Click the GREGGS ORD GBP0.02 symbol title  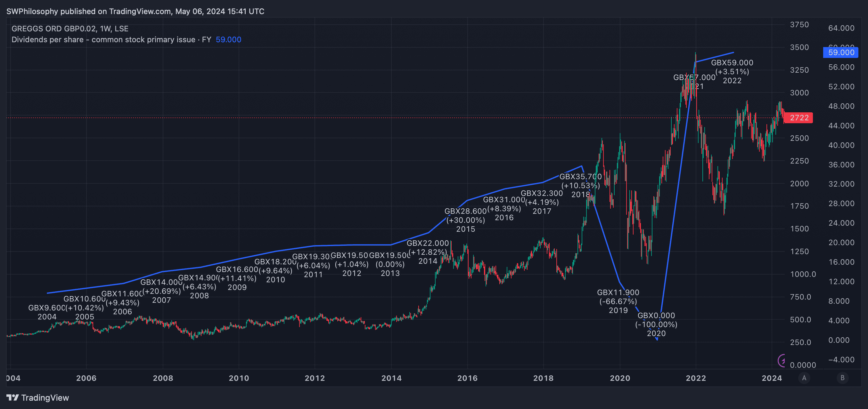coord(54,28)
